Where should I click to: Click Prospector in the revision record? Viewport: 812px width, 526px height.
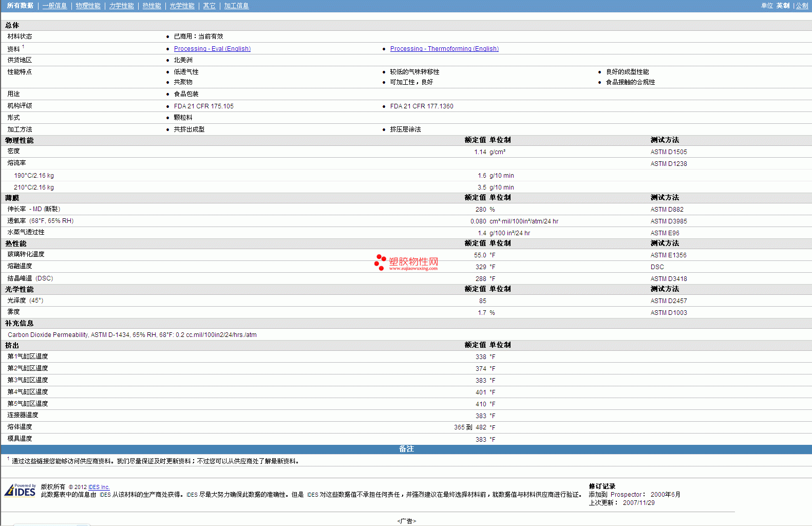tap(626, 495)
